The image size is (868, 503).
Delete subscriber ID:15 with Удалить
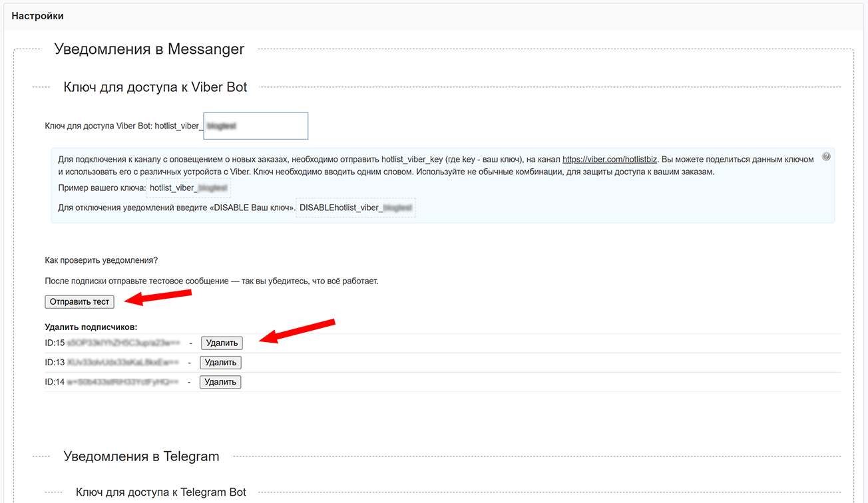[222, 343]
